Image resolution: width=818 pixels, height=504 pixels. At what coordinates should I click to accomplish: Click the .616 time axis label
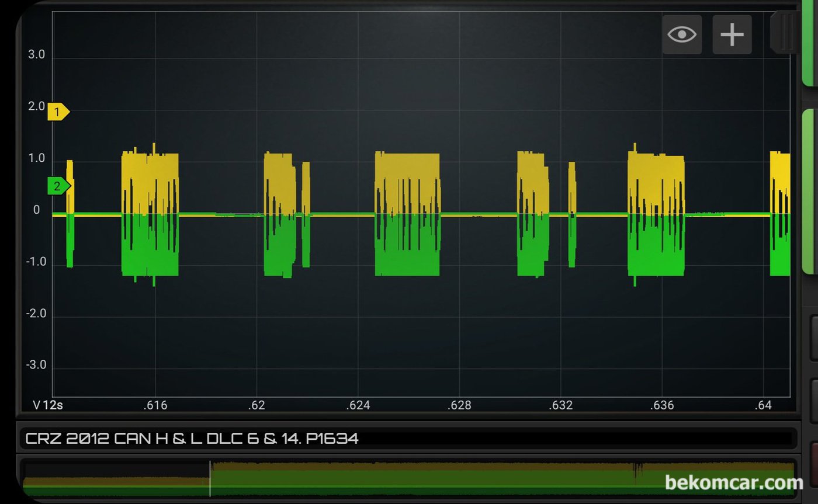coord(154,405)
